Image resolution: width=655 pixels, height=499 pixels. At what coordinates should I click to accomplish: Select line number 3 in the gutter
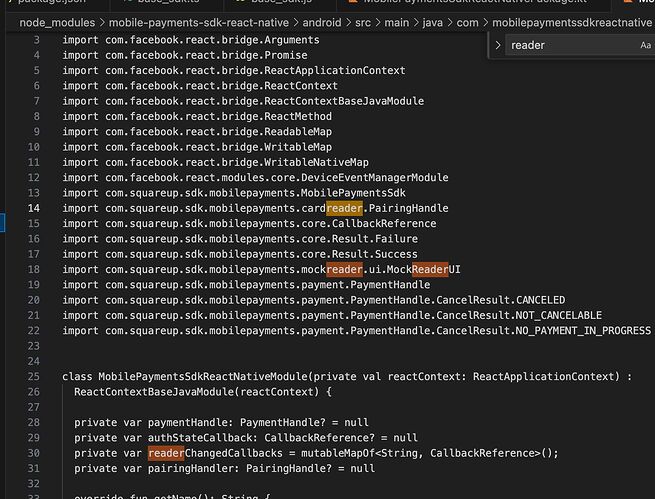[x=37, y=40]
